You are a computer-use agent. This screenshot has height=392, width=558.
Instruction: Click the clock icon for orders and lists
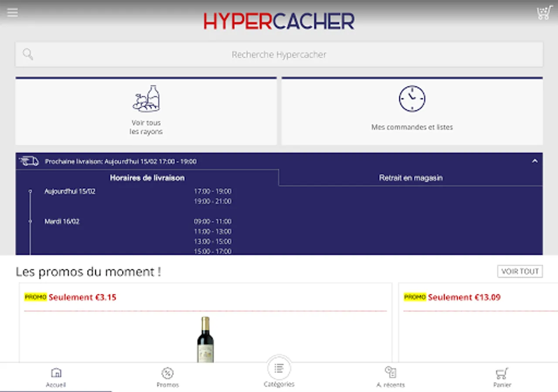[412, 98]
